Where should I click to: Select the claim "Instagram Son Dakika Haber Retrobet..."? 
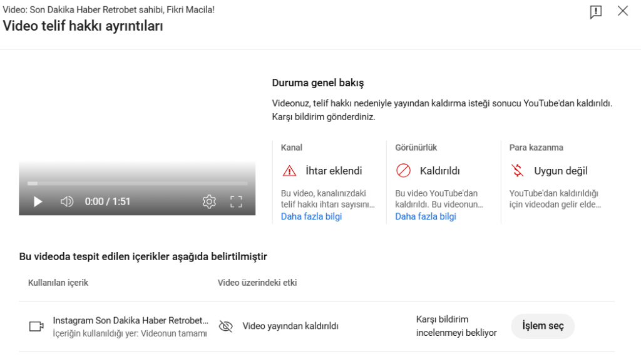click(x=130, y=320)
